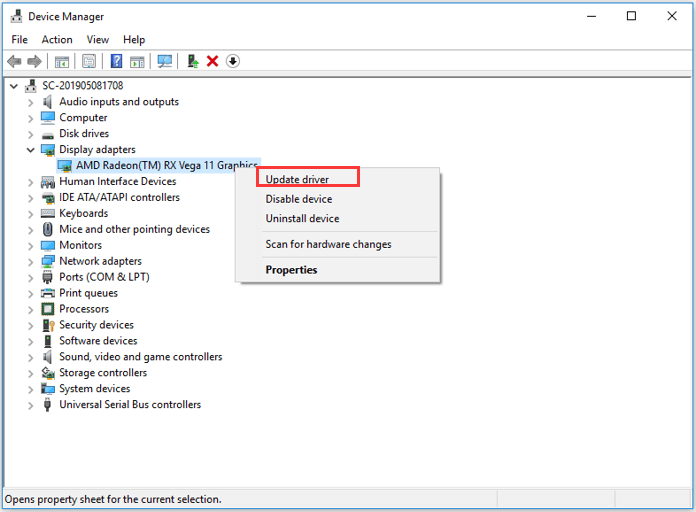Viewport: 696px width, 512px height.
Task: Open the View menu
Action: 98,40
